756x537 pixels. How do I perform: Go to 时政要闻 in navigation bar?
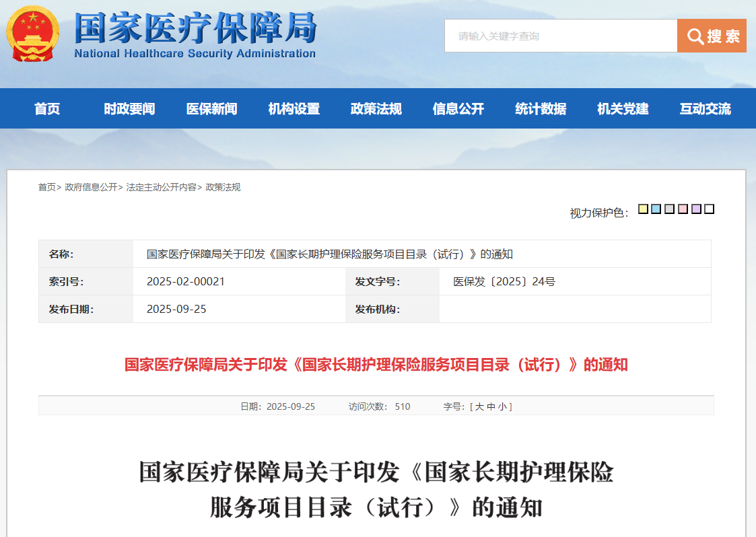tap(129, 109)
